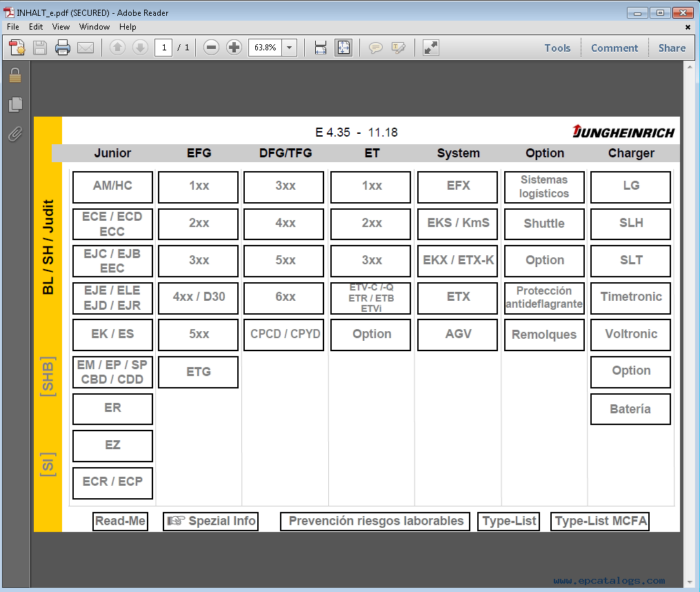This screenshot has height=592, width=700.
Task: Open the Spezial Info link
Action: tap(211, 522)
